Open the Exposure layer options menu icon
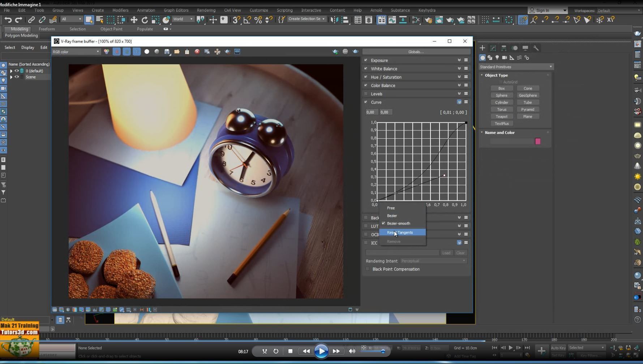This screenshot has height=364, width=643. tap(466, 60)
